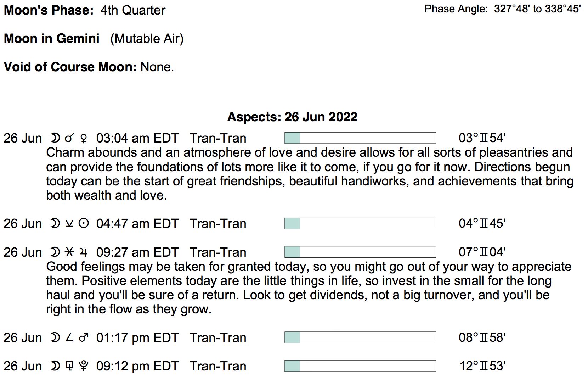The image size is (588, 385).
Task: Click the "Aspects: 26 Jun 2022" heading
Action: [292, 117]
